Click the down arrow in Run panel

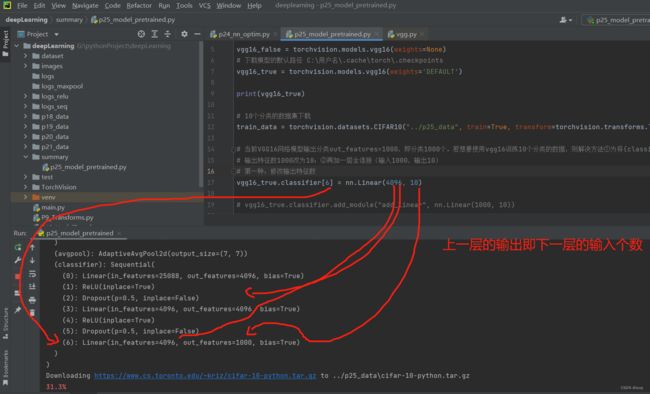click(x=32, y=260)
